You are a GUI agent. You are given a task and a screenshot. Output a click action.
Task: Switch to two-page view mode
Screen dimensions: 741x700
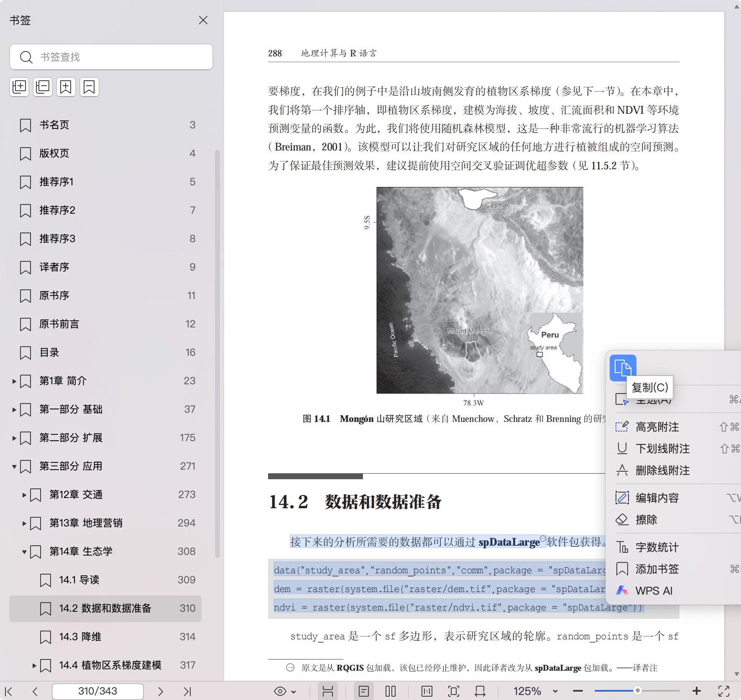tap(390, 691)
